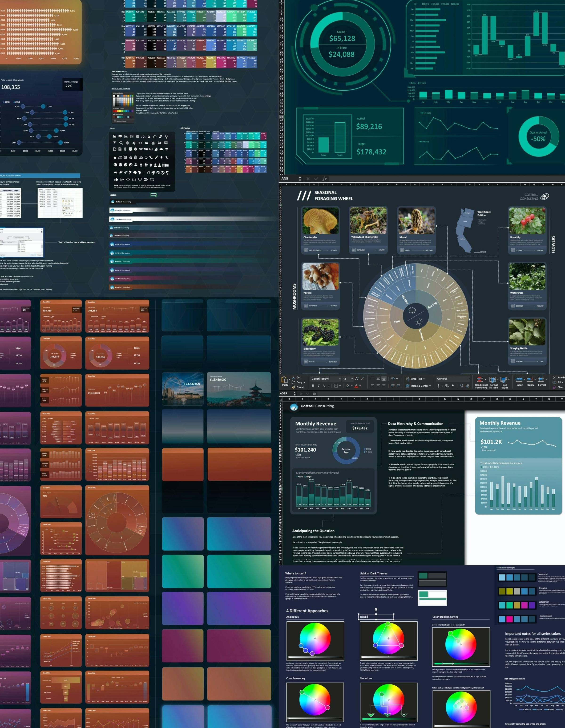
Task: Click the Fill Color paint bucket
Action: (x=348, y=386)
